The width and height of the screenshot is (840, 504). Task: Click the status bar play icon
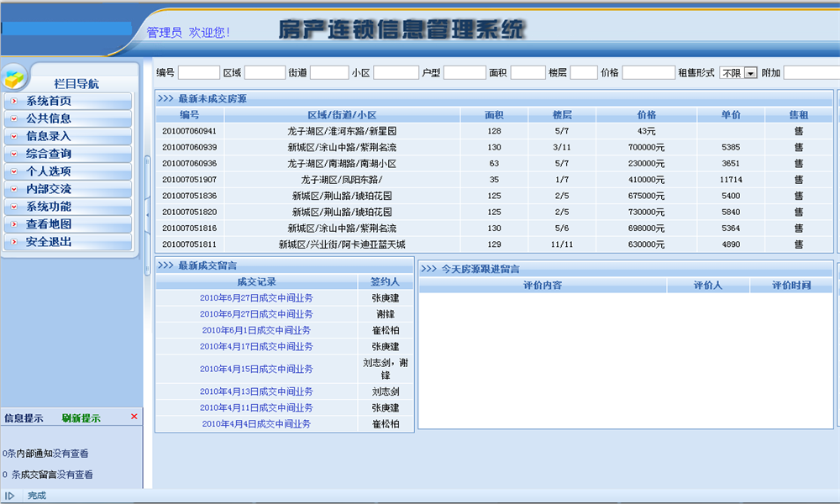9,496
